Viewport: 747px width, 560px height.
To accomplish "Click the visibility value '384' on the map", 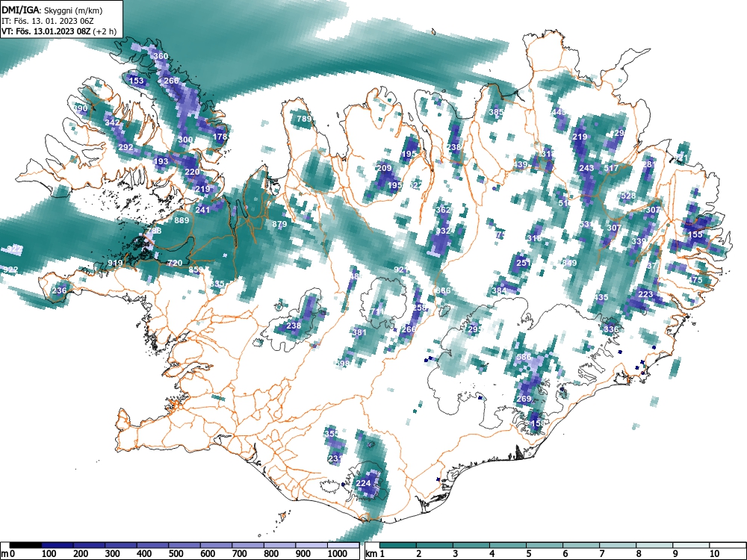I will 499,291.
